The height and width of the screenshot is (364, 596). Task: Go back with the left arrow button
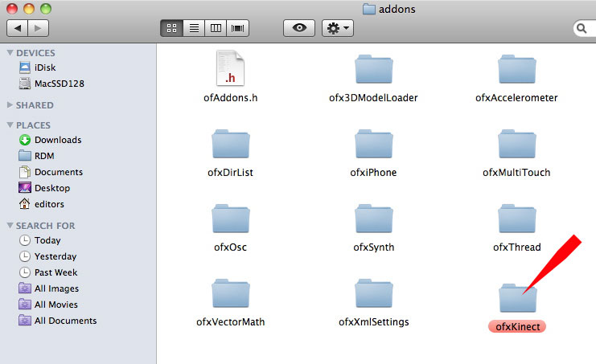(17, 28)
